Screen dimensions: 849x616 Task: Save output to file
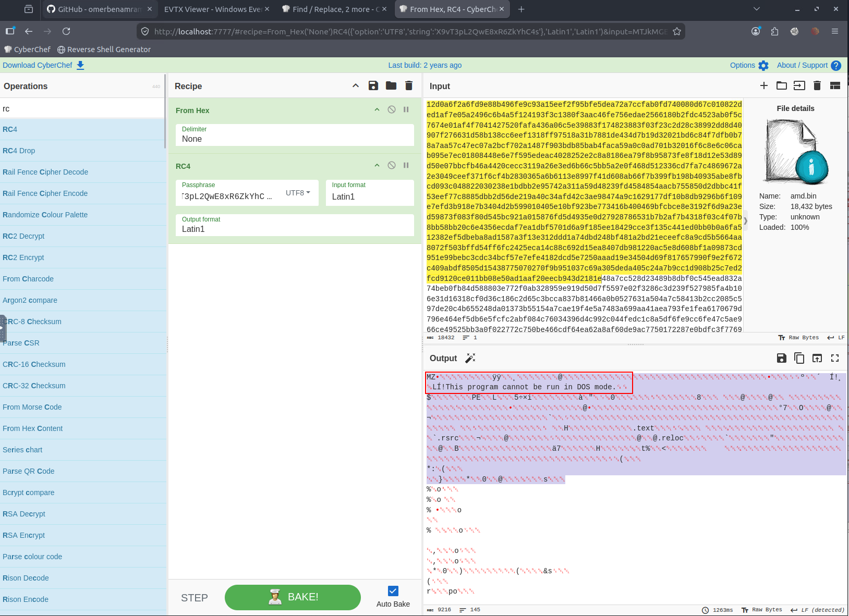click(x=782, y=358)
